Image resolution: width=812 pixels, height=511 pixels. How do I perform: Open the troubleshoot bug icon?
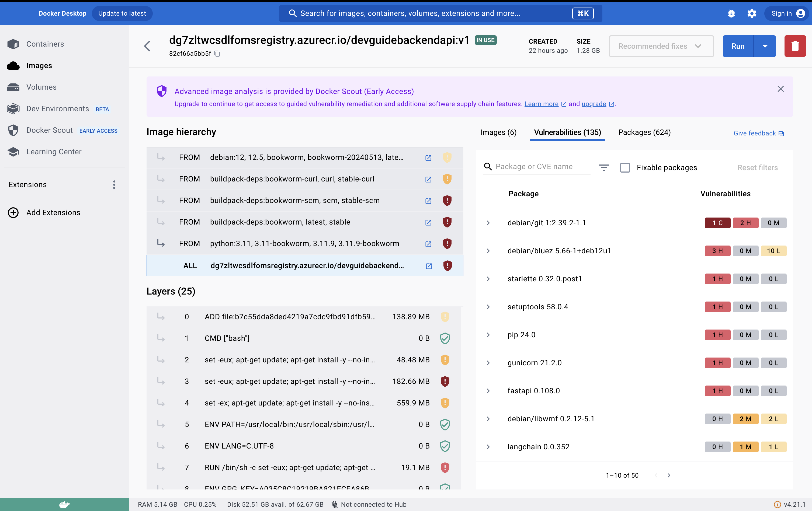731,13
